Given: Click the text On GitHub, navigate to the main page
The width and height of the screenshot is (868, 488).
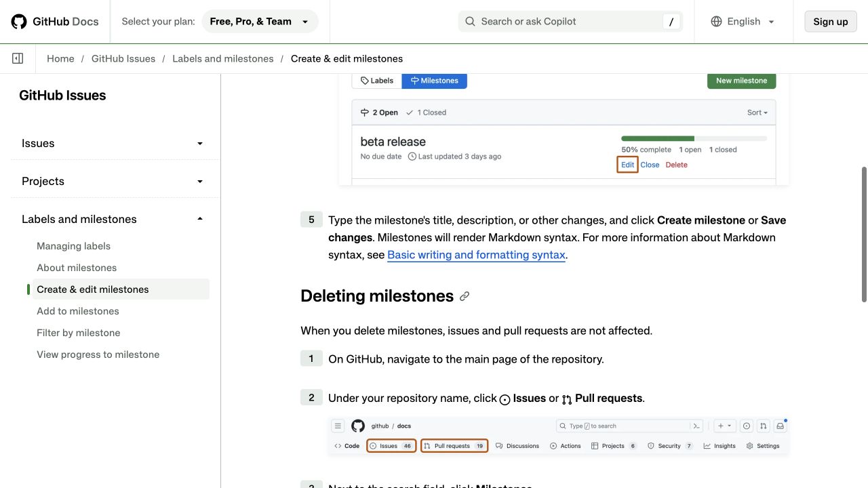Looking at the screenshot, I should click(466, 359).
